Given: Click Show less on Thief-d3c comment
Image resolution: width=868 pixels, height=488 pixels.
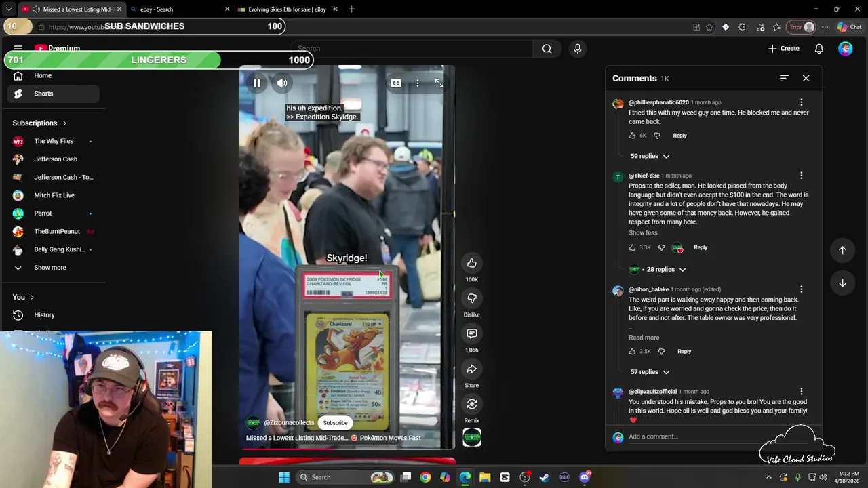Looking at the screenshot, I should click(x=643, y=232).
